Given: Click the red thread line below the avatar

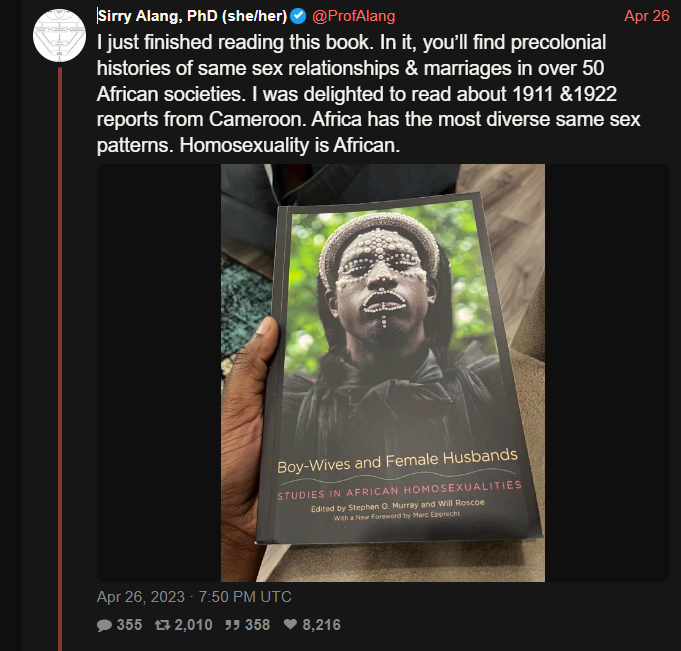Looking at the screenshot, I should coord(60,358).
